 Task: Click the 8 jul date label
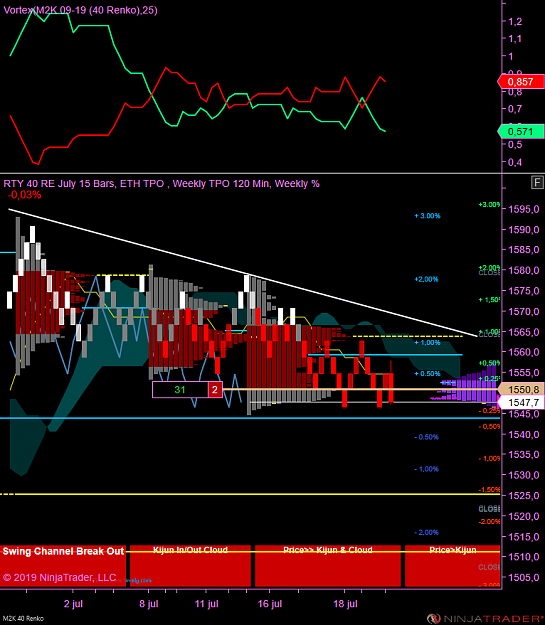click(x=149, y=603)
